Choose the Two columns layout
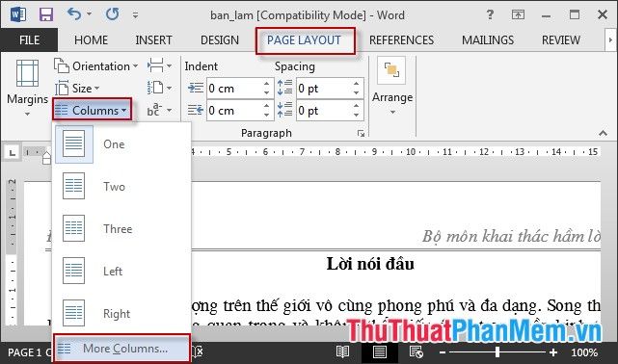618x364 pixels. coord(121,186)
